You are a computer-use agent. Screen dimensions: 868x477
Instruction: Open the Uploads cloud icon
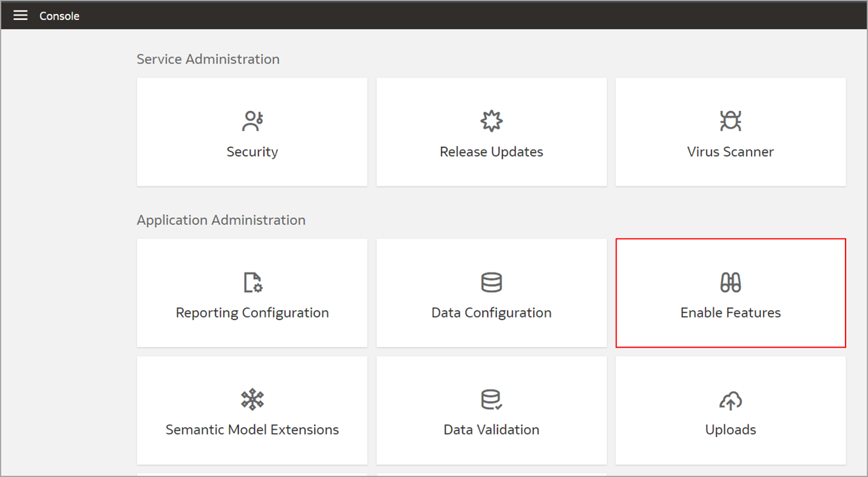(730, 399)
